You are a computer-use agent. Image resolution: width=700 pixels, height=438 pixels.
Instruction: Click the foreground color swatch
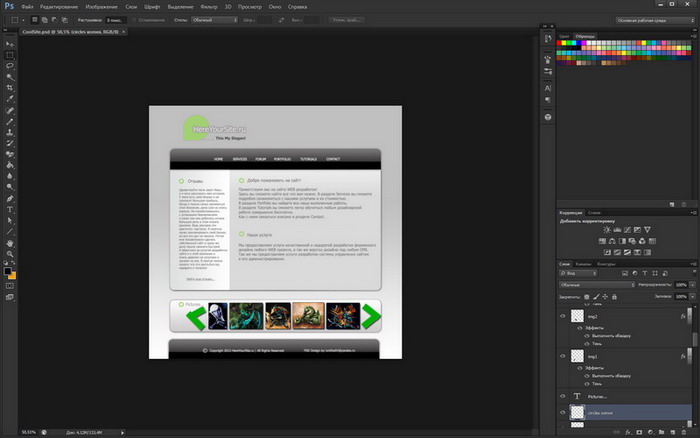7,270
